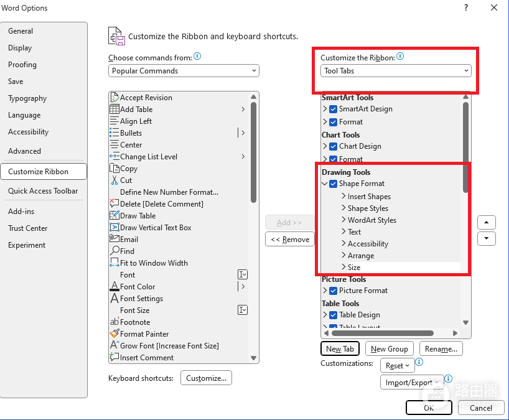Screen dimensions: 509x420
Task: Click the New Group button
Action: click(x=389, y=349)
